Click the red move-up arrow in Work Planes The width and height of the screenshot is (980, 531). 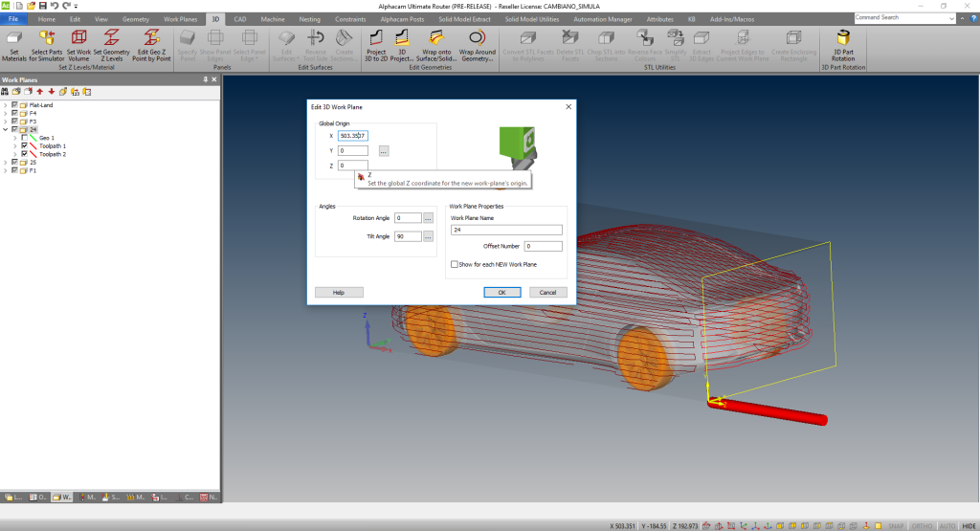[x=39, y=92]
